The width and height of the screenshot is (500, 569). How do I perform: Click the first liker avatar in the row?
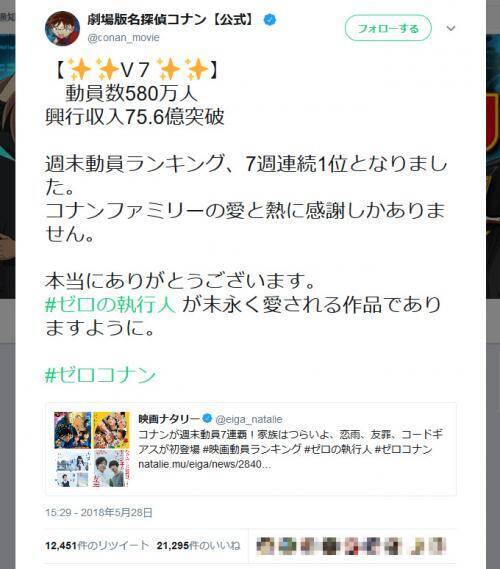pyautogui.click(x=266, y=546)
